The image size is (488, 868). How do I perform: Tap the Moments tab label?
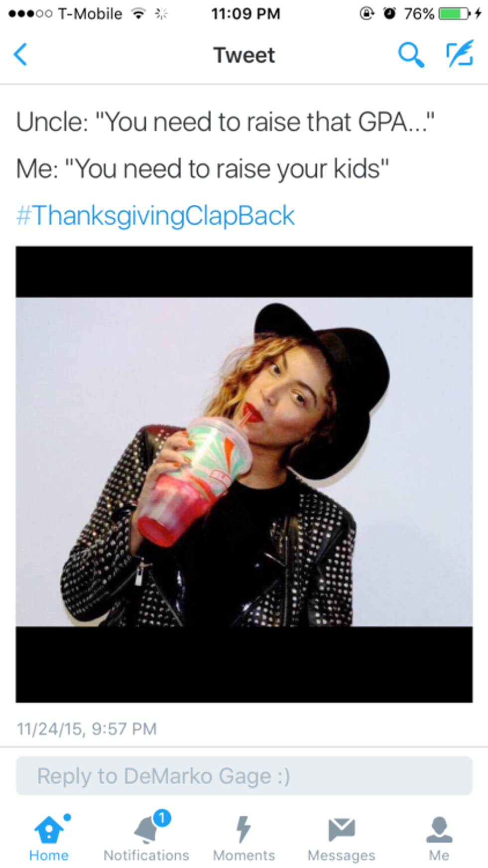tap(244, 856)
